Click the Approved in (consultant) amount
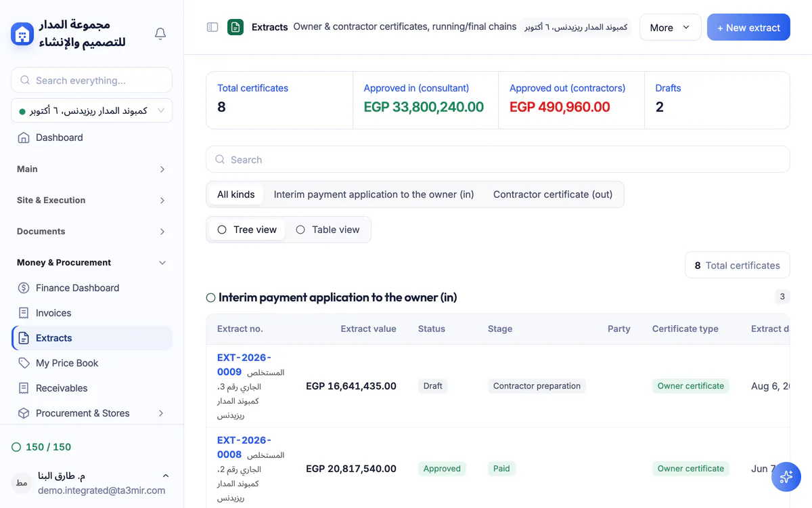 tap(424, 107)
